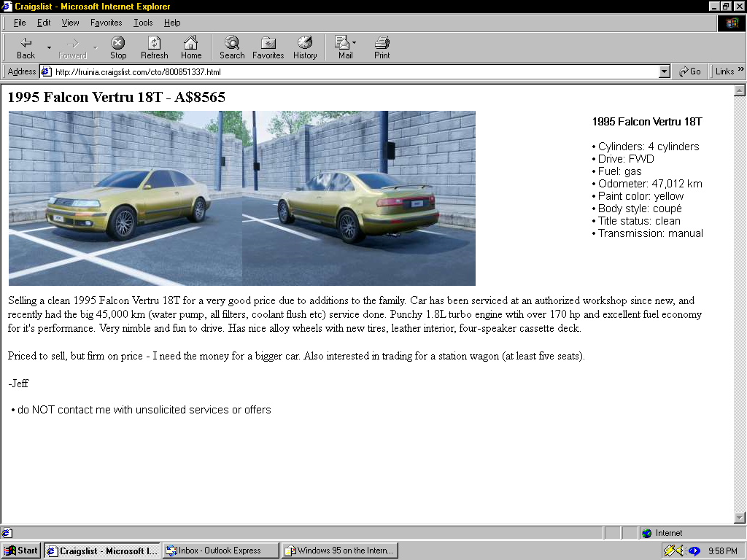Open the Windows Start menu
The width and height of the screenshot is (747, 560).
pos(21,551)
